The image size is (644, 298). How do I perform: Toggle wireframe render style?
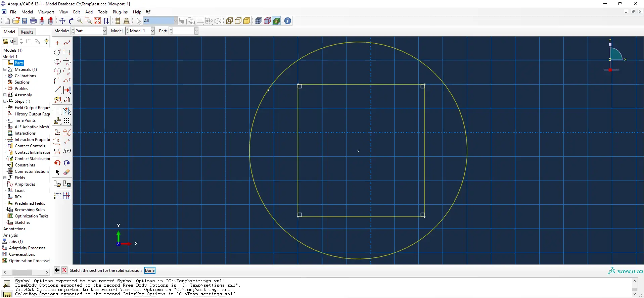point(229,21)
